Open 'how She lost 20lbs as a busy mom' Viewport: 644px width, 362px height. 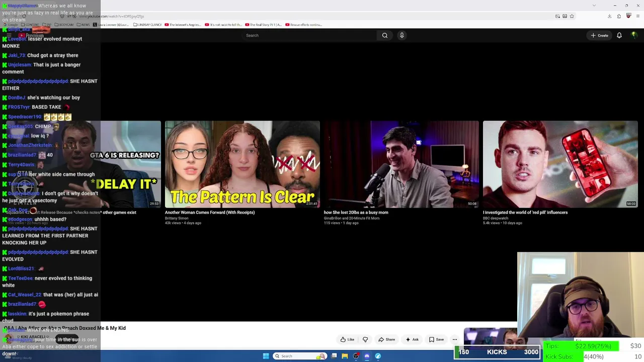[x=356, y=213]
